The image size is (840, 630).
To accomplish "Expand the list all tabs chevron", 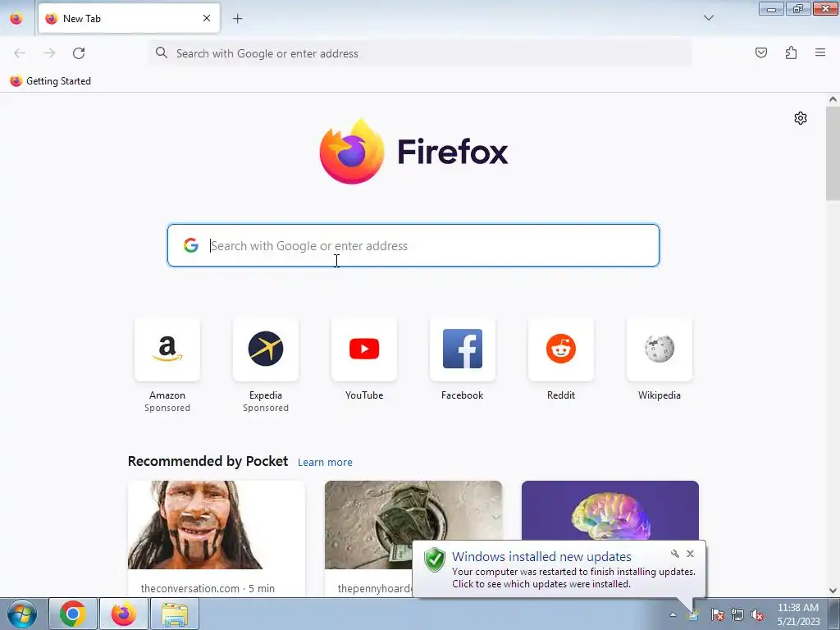I will (708, 18).
